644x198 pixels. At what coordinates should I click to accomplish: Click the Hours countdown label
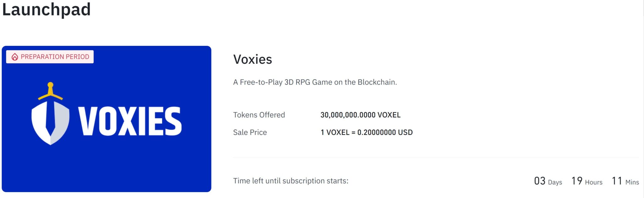point(594,182)
